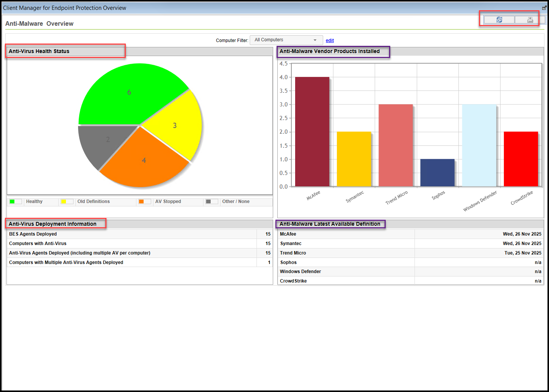Open the Computer Filter dropdown
The height and width of the screenshot is (392, 549).
pyautogui.click(x=315, y=40)
